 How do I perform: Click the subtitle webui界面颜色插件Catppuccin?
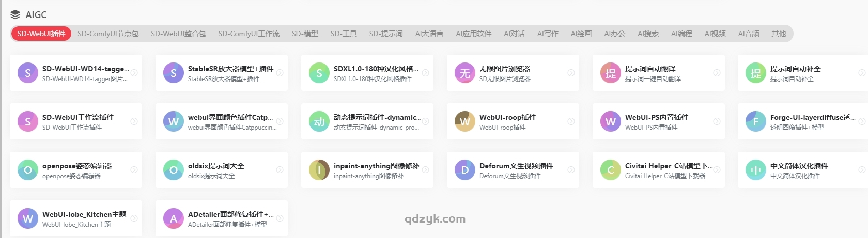[x=232, y=128]
